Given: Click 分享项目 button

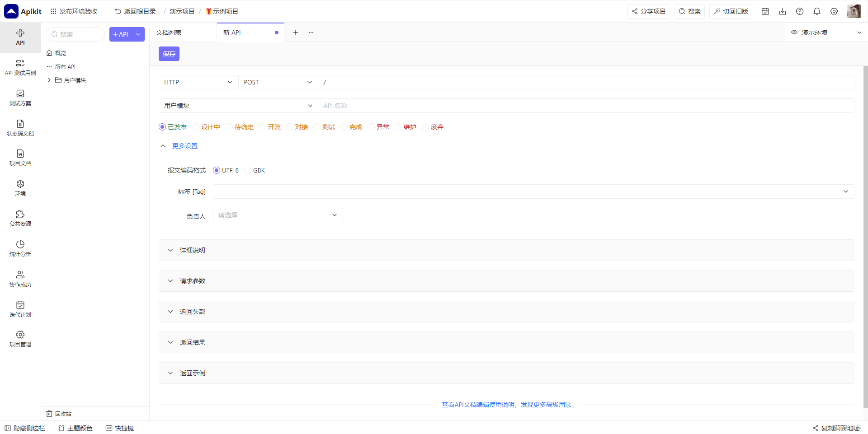Looking at the screenshot, I should [649, 11].
